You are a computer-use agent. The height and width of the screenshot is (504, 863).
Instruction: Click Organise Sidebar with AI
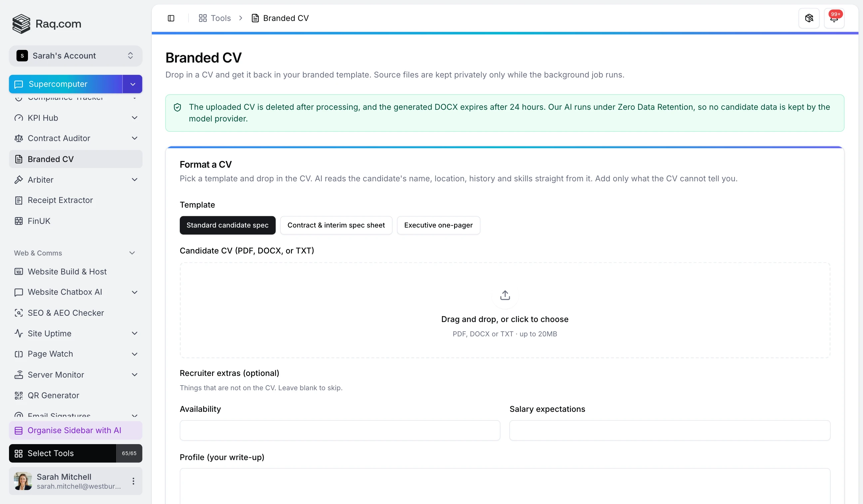point(76,430)
